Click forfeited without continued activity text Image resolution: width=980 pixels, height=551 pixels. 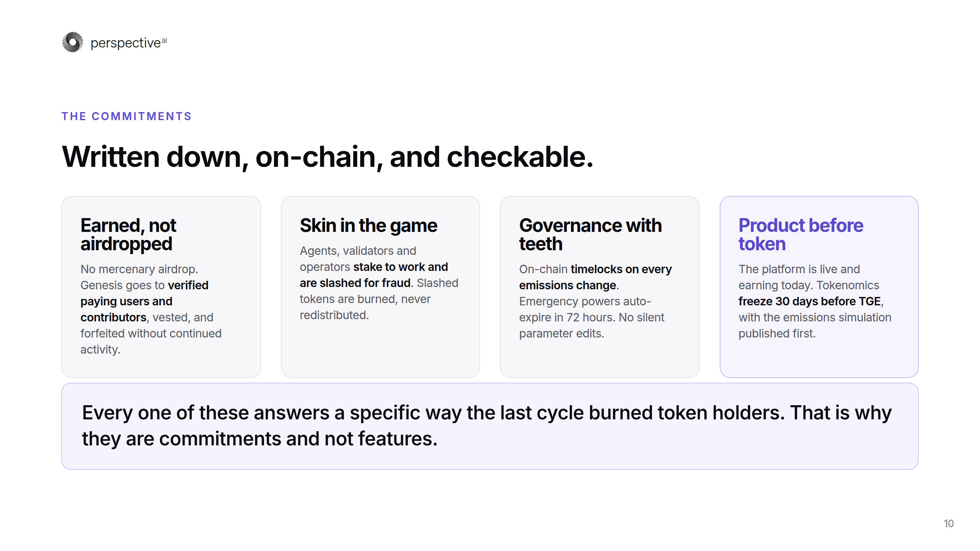pos(151,341)
